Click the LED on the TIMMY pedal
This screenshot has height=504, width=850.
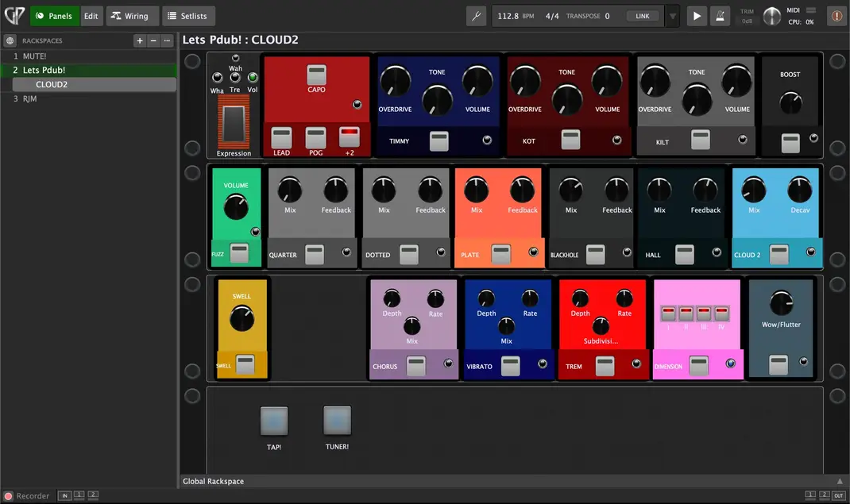(x=487, y=140)
